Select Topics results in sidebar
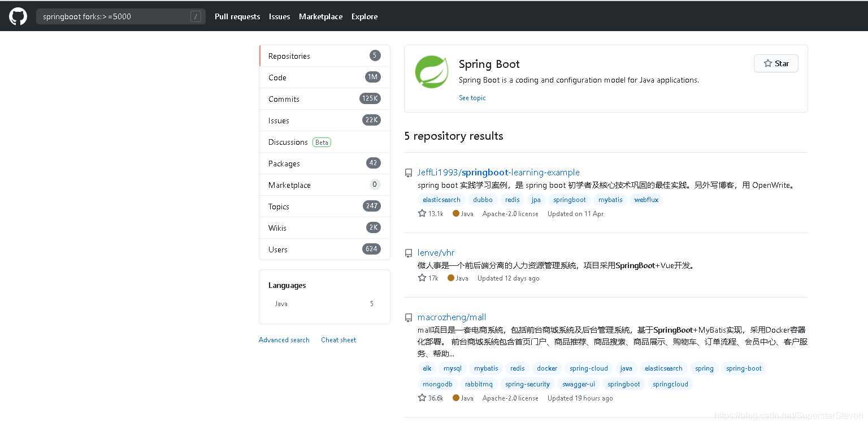This screenshot has height=426, width=868. (324, 206)
